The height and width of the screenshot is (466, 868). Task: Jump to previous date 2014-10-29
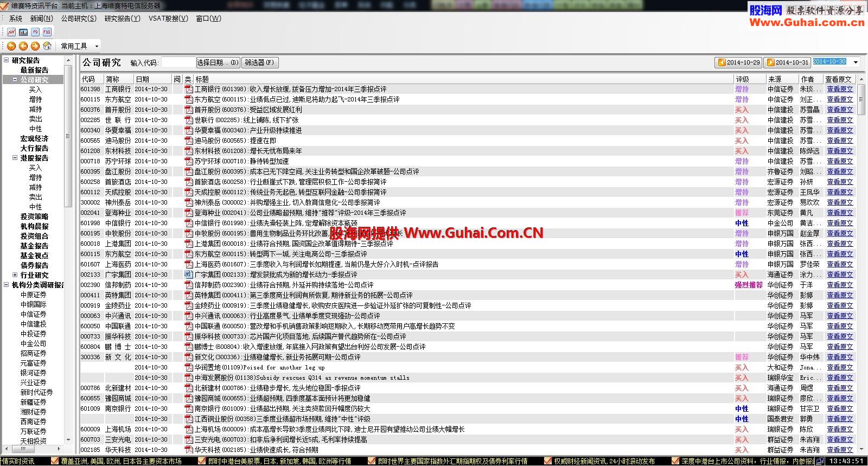(x=738, y=62)
